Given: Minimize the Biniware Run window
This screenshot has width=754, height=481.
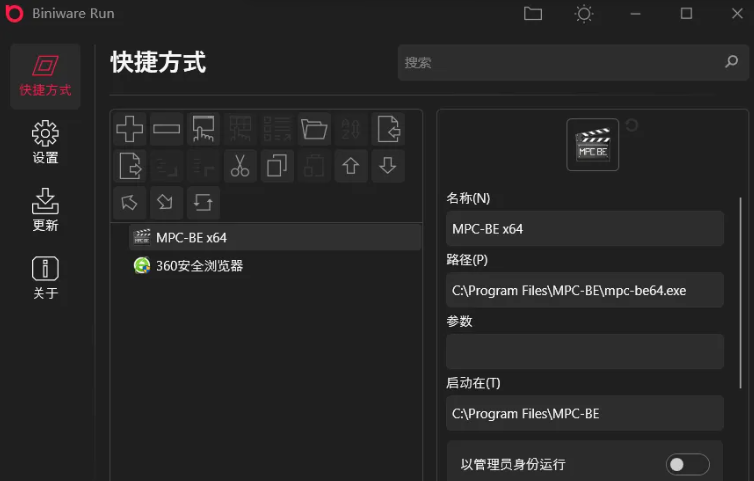Looking at the screenshot, I should pos(635,13).
